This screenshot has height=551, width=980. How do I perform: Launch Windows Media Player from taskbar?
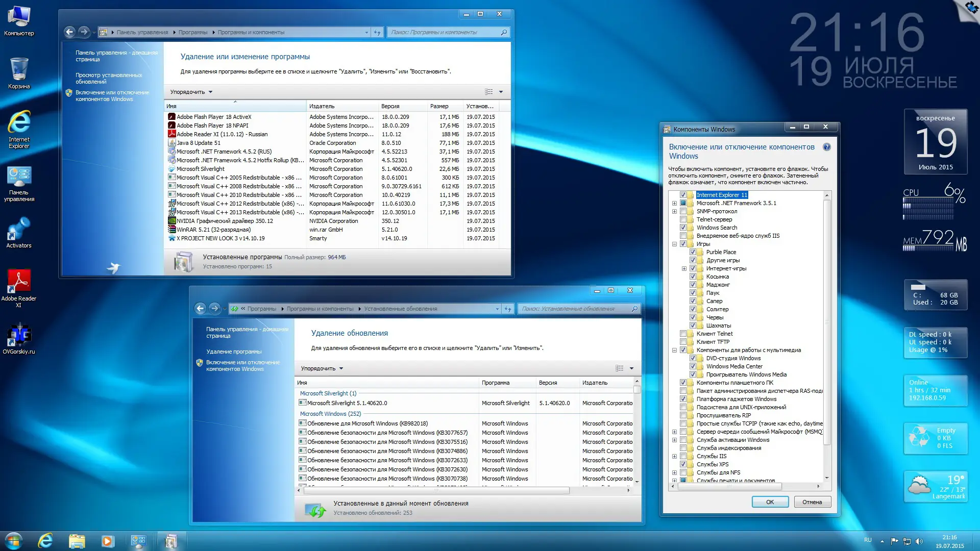108,541
